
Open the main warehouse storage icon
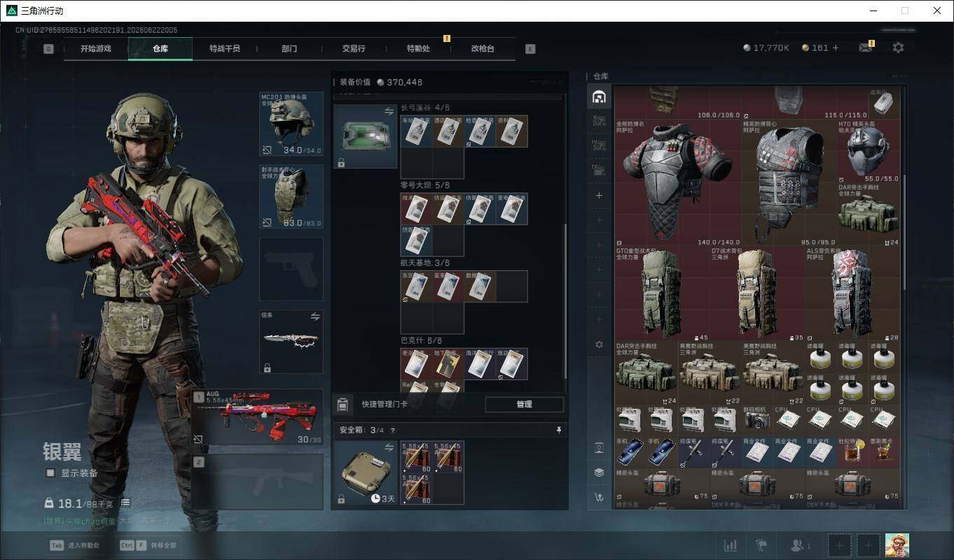[x=599, y=97]
